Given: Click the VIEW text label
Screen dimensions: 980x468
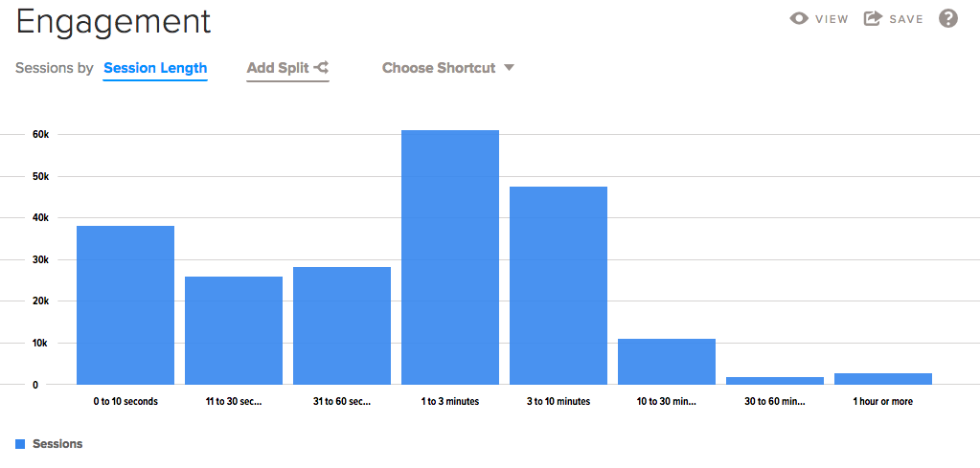Looking at the screenshot, I should point(832,19).
